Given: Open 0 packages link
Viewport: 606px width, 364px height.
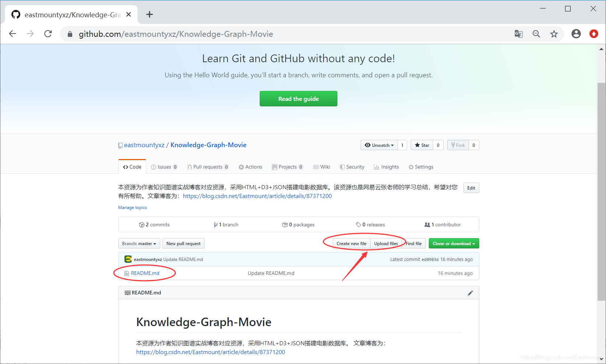Looking at the screenshot, I should pyautogui.click(x=298, y=225).
